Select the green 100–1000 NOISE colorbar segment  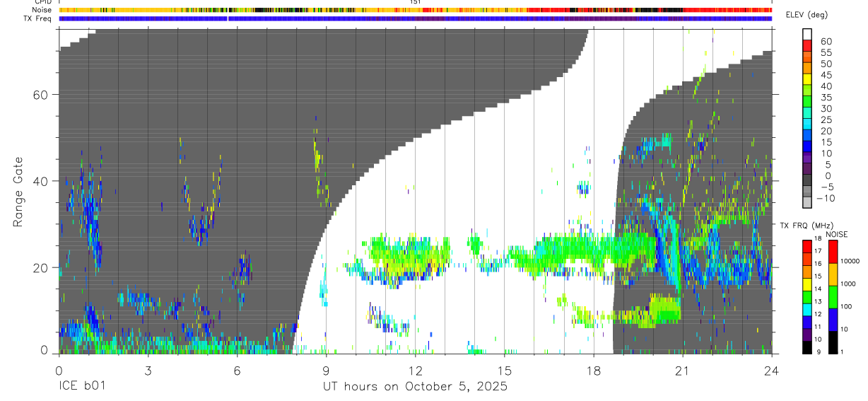(833, 296)
